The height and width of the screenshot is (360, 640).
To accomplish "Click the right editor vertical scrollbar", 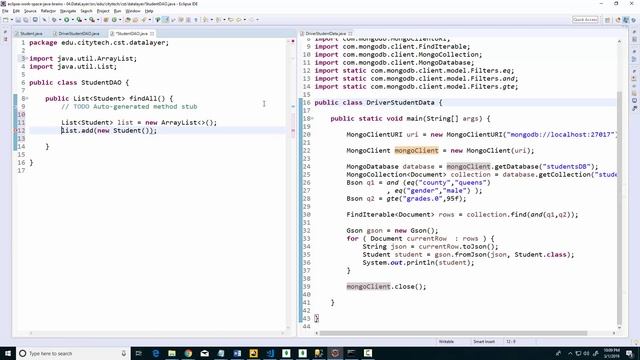I will [x=619, y=208].
